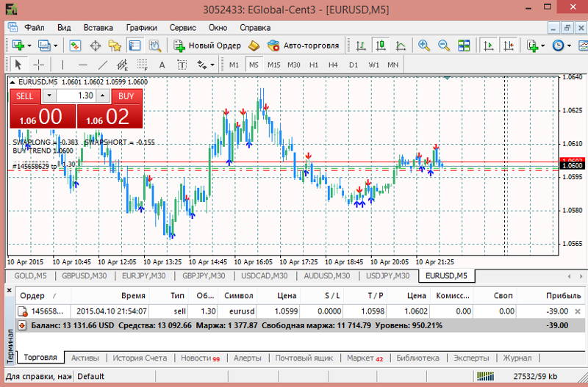
Task: Select the text label T tool
Action: [x=182, y=65]
